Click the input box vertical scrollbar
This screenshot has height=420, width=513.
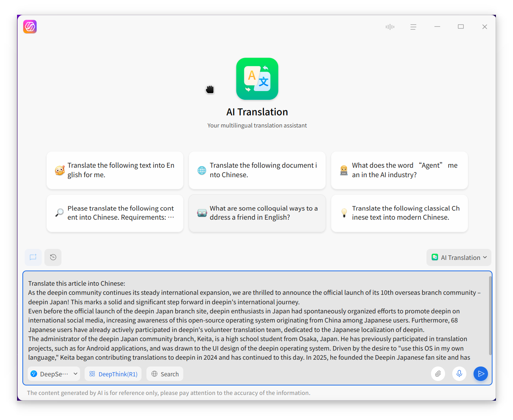tap(490, 316)
